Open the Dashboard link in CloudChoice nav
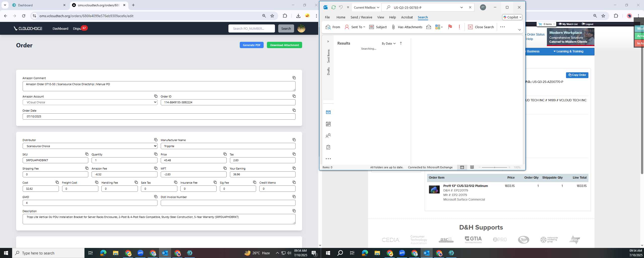The height and width of the screenshot is (258, 644). [60, 28]
